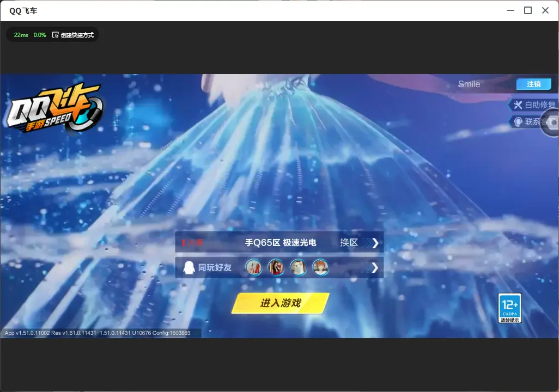
Task: Click the 22ms latency indicator
Action: (x=21, y=35)
